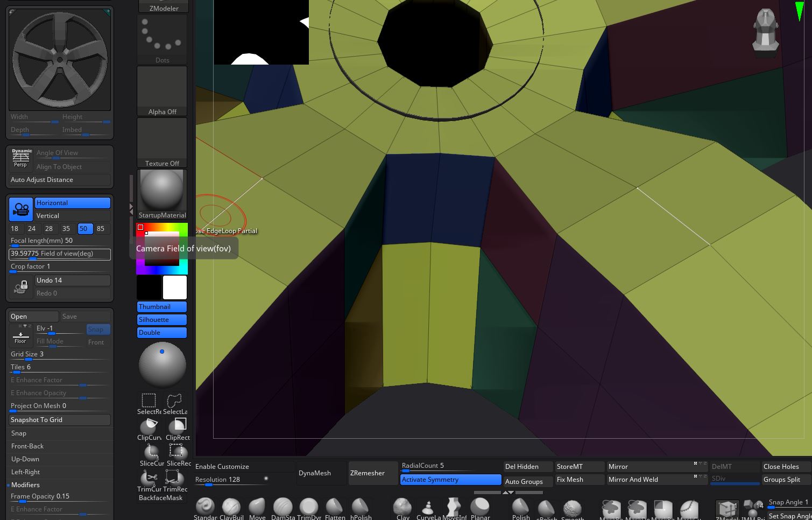Toggle the Dynamic Persp perspective button
The image size is (812, 520).
click(21, 158)
